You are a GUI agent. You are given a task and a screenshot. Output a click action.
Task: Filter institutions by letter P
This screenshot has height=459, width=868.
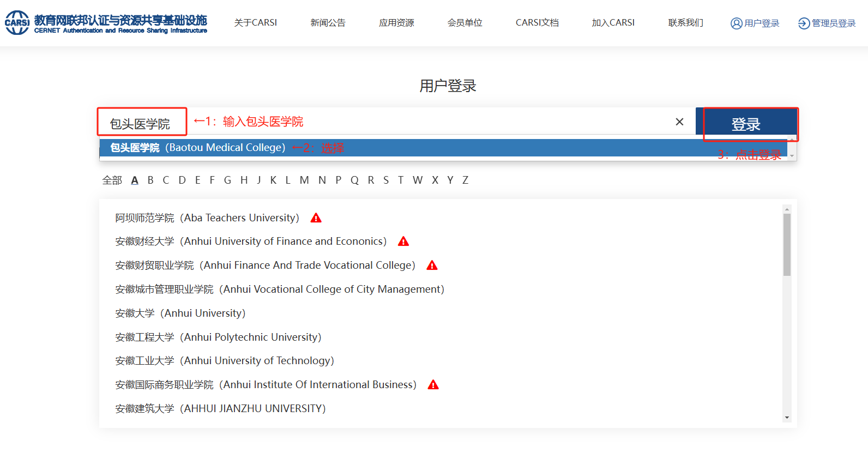[339, 180]
